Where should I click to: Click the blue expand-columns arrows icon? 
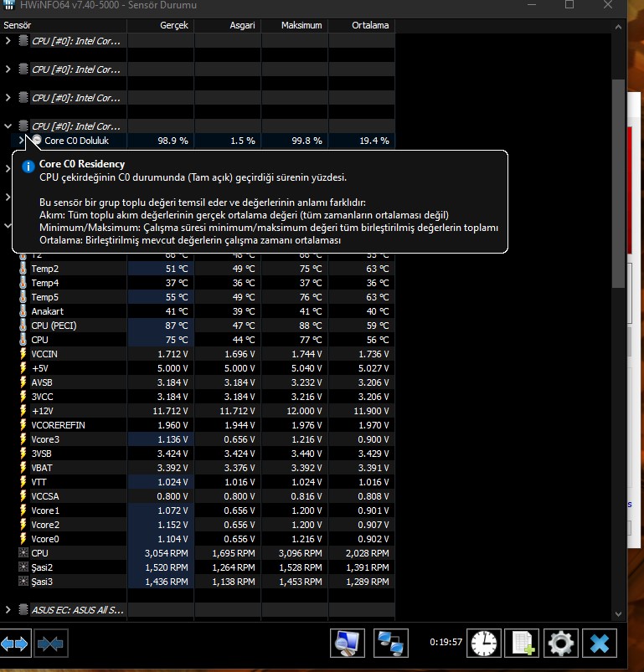click(15, 643)
